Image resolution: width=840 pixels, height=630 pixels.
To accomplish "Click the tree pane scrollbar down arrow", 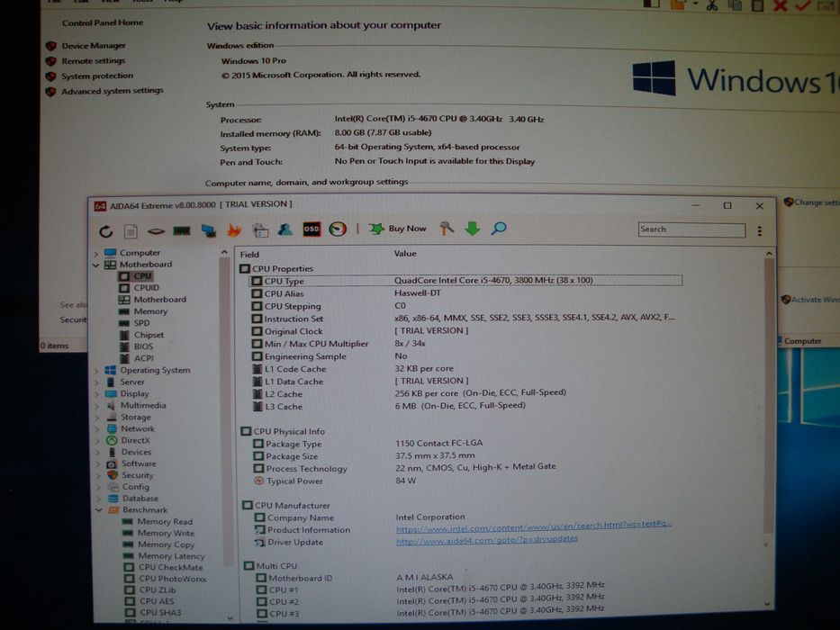I will pos(230,617).
